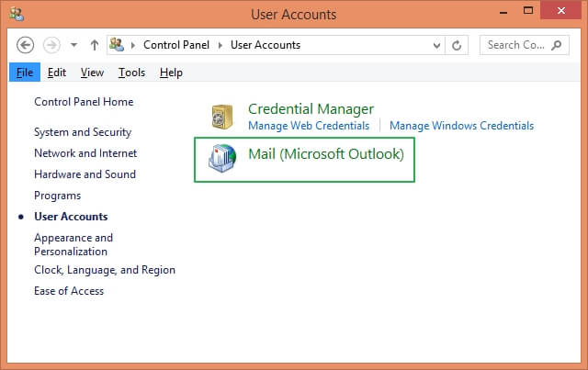Open the Ease of Access category
Image resolution: width=588 pixels, height=370 pixels.
(69, 291)
